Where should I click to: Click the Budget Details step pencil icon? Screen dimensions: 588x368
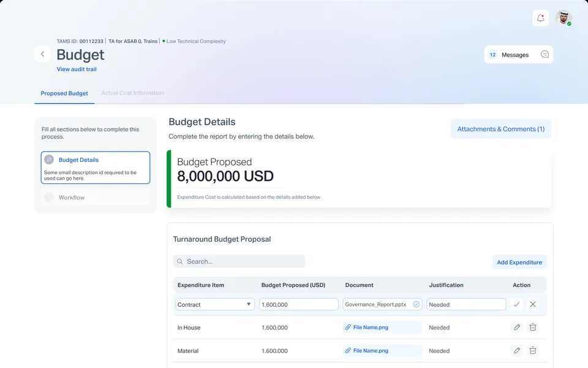49,159
